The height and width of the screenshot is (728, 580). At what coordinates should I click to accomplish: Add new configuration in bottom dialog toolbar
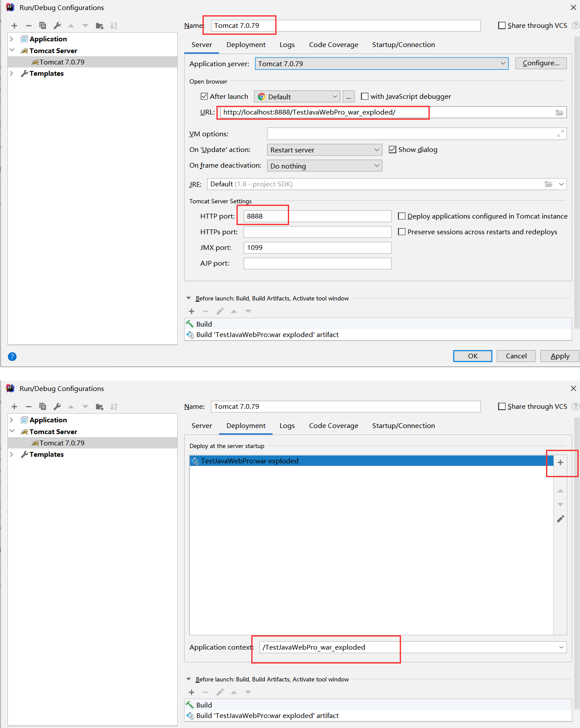click(14, 407)
